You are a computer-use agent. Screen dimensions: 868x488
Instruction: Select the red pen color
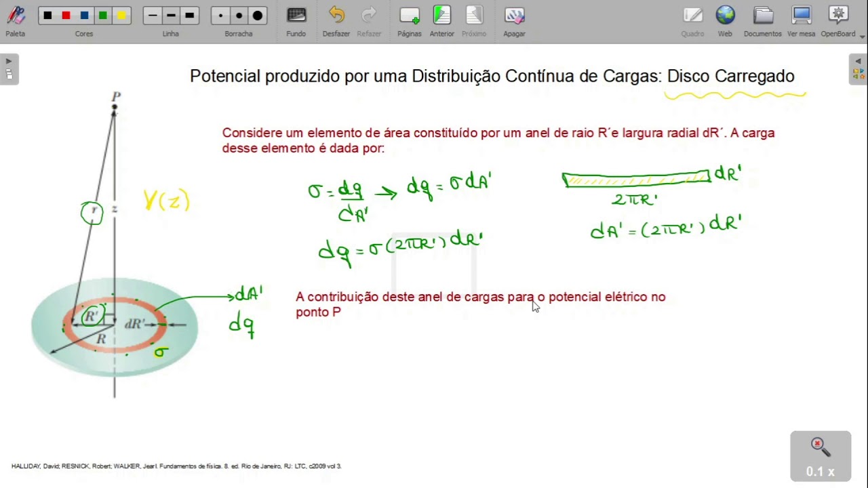click(x=66, y=16)
